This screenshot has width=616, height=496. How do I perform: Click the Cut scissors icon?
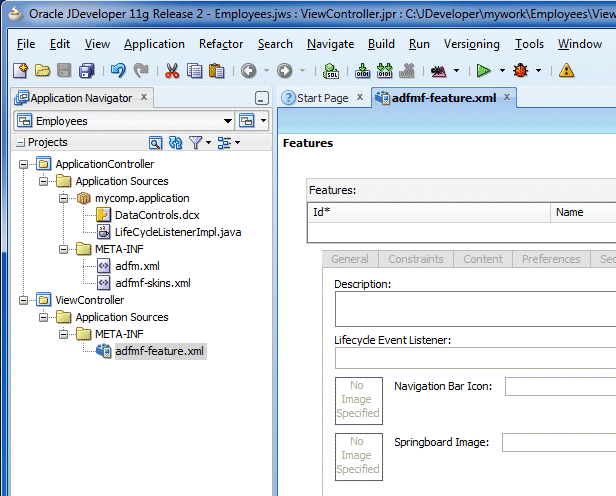point(172,71)
